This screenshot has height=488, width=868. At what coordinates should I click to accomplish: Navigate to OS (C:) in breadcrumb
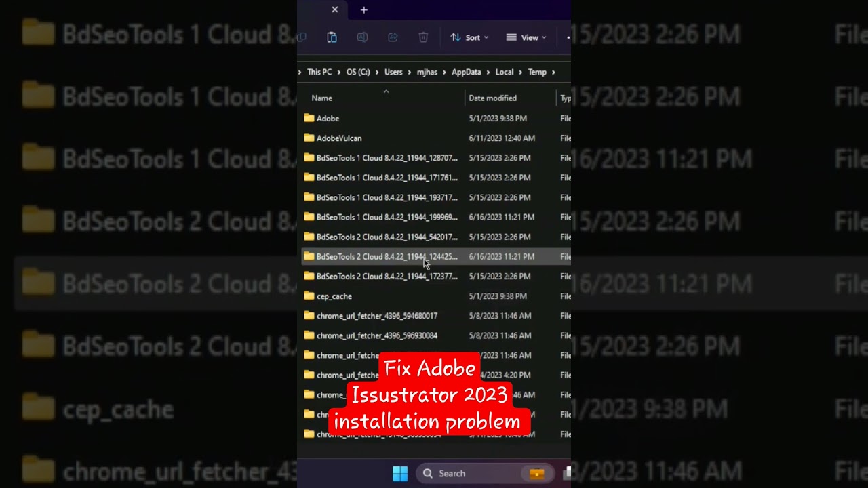coord(358,72)
